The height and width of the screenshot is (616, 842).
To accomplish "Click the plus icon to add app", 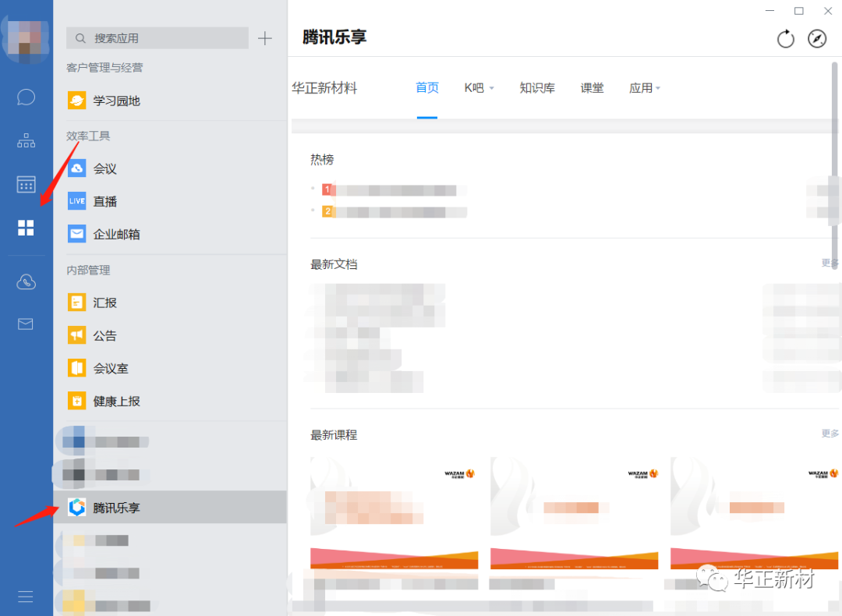I will coord(265,38).
